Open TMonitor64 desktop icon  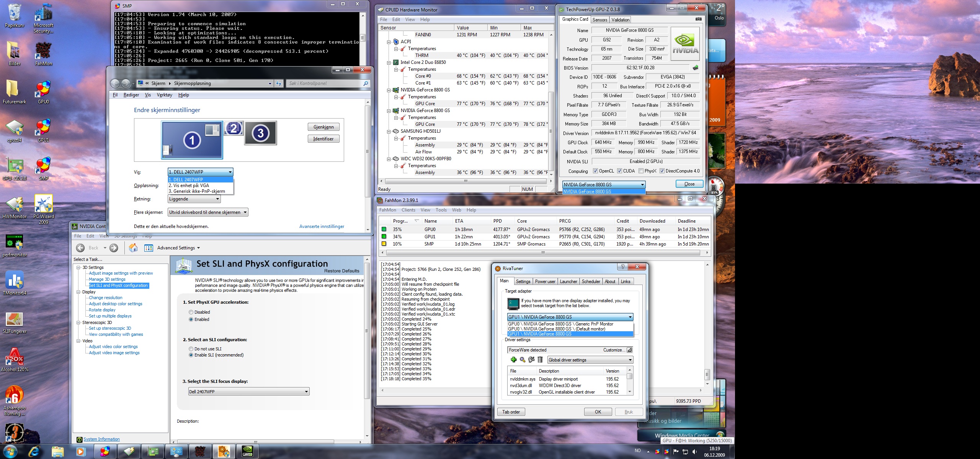point(15,283)
